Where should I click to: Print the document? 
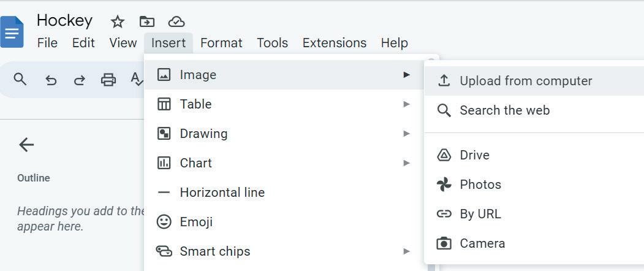108,80
